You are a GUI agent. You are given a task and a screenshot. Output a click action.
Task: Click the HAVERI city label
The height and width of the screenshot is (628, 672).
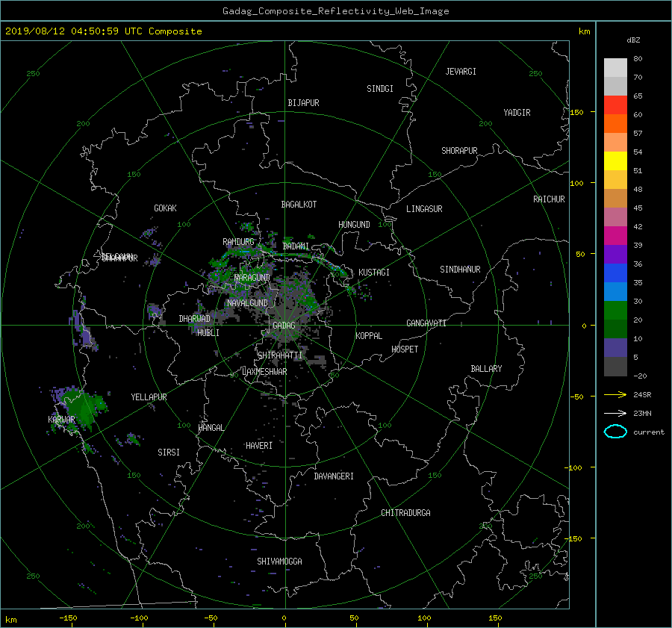tap(259, 446)
